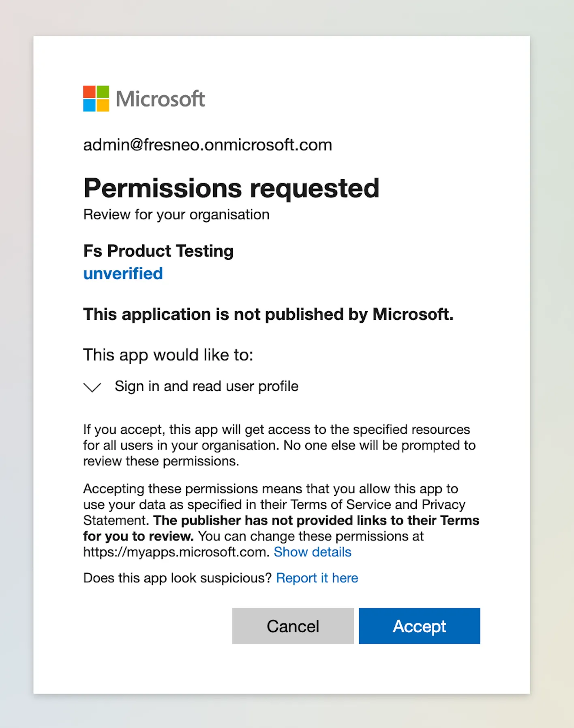Click the admin@fresneo.onmicrosoft.com account email
Screen dimensions: 574x728
[x=208, y=145]
